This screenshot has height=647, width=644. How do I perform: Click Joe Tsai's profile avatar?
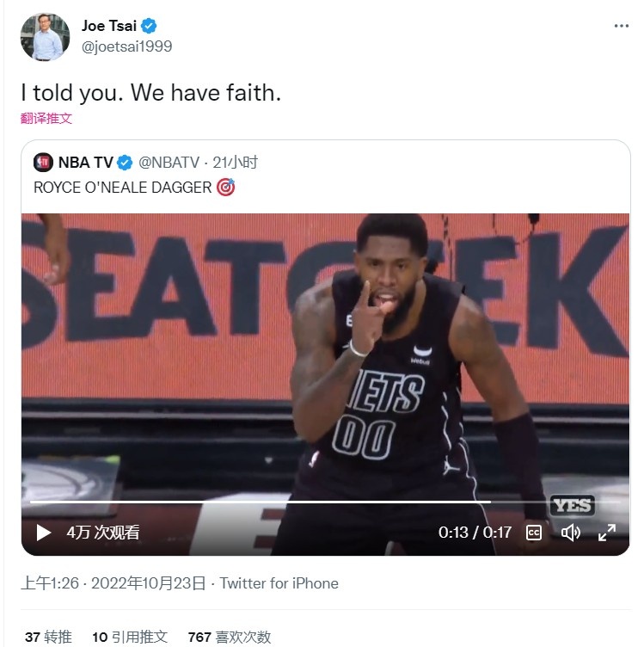click(x=45, y=37)
